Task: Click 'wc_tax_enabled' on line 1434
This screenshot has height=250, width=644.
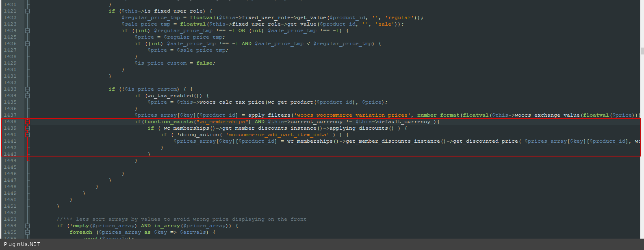Action: [x=170, y=96]
